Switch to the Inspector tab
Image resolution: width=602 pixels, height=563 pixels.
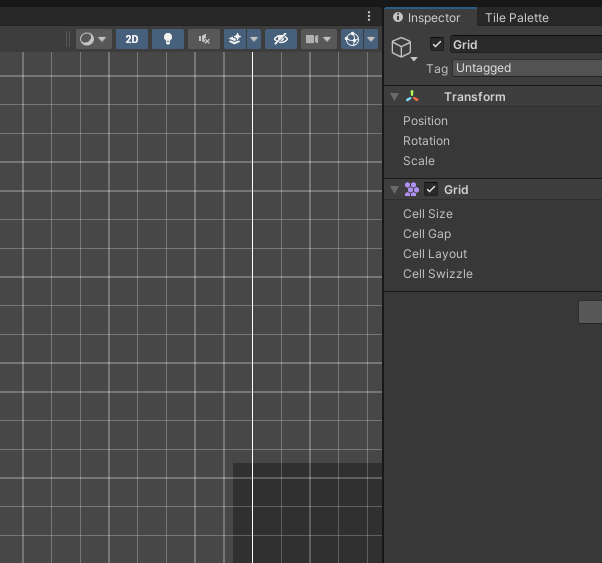coord(431,17)
